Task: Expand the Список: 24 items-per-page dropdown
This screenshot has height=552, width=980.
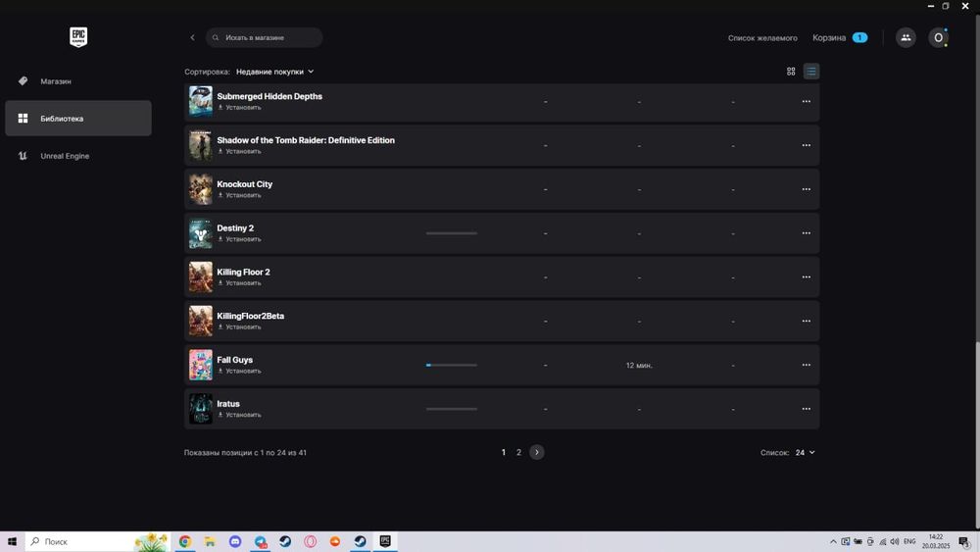Action: (x=805, y=453)
